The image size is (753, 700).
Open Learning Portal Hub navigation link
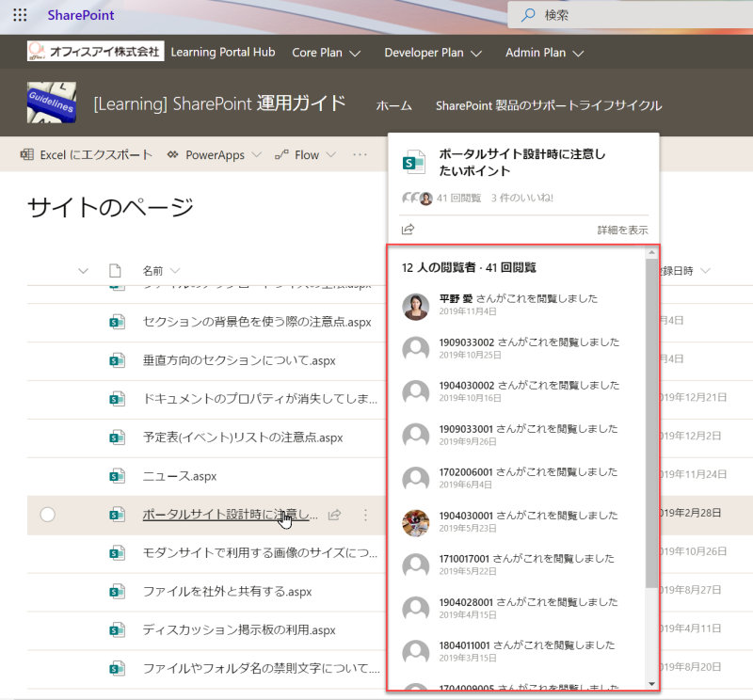coord(223,52)
